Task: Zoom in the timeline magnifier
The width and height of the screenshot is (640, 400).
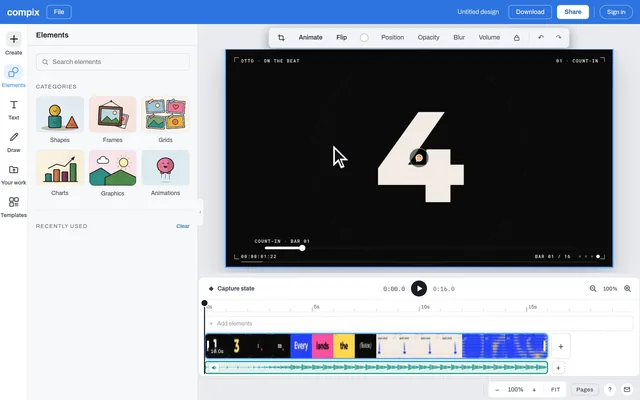Action: [x=627, y=289]
